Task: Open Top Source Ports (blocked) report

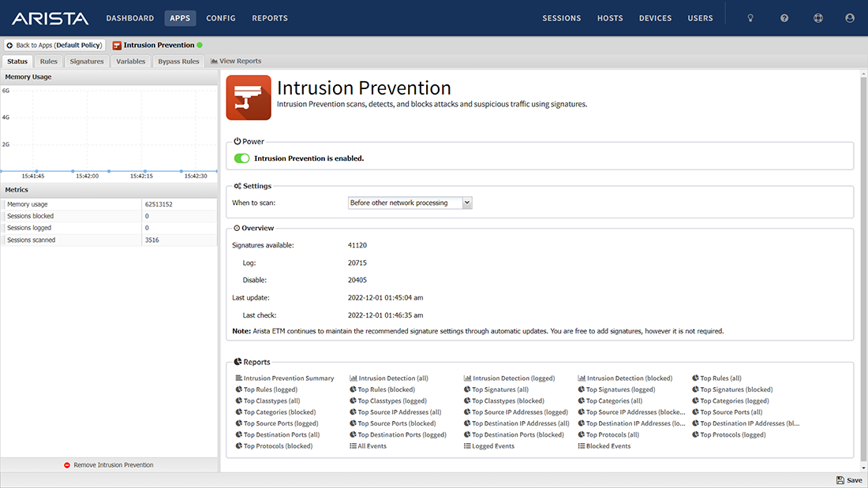Action: coord(392,424)
